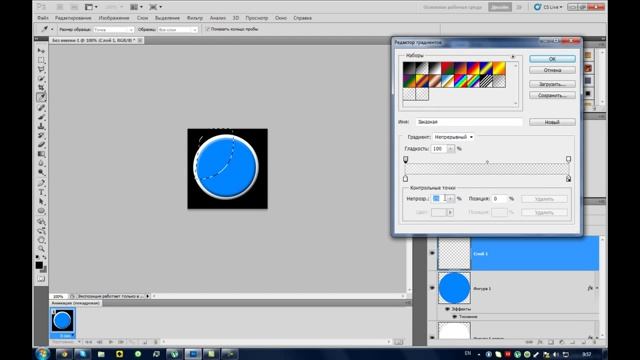
Task: Choose the black-to-white gradient preset
Action: pyautogui.click(x=434, y=68)
